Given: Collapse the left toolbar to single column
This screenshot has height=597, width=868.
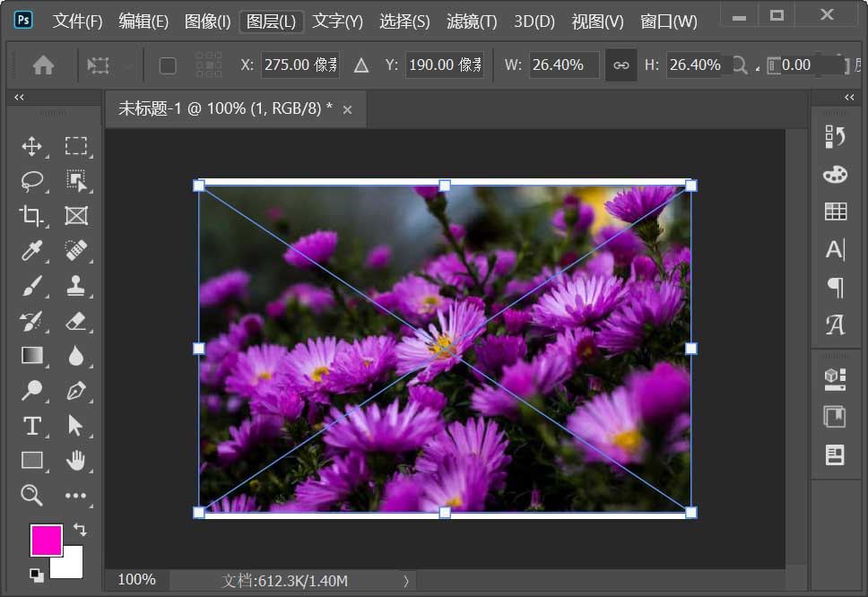Looking at the screenshot, I should (x=20, y=97).
